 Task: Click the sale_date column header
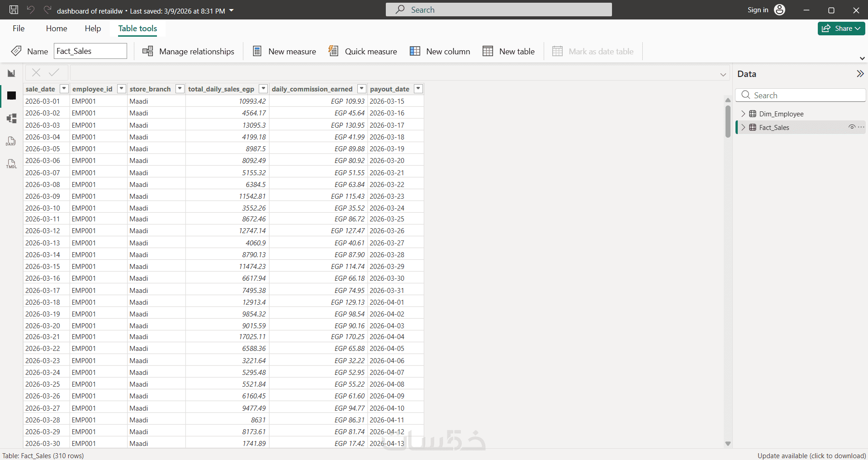tap(41, 89)
